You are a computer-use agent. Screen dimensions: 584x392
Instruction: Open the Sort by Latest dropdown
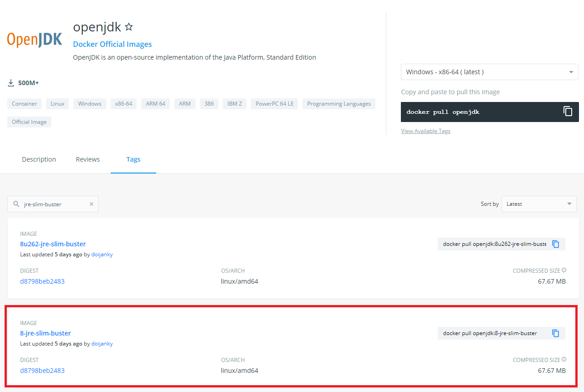click(539, 204)
